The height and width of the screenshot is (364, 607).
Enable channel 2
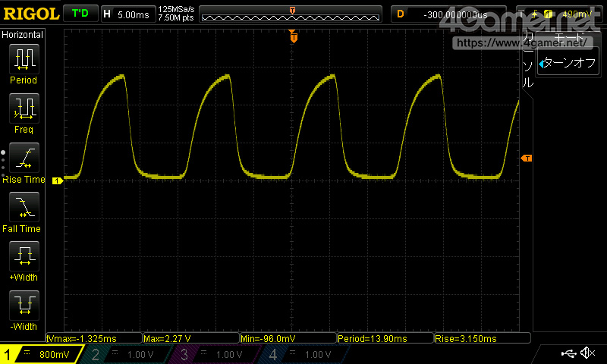pyautogui.click(x=125, y=354)
